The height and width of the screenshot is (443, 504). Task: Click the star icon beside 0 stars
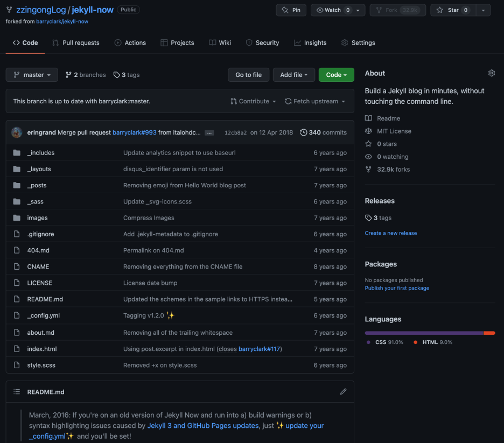[x=368, y=144]
